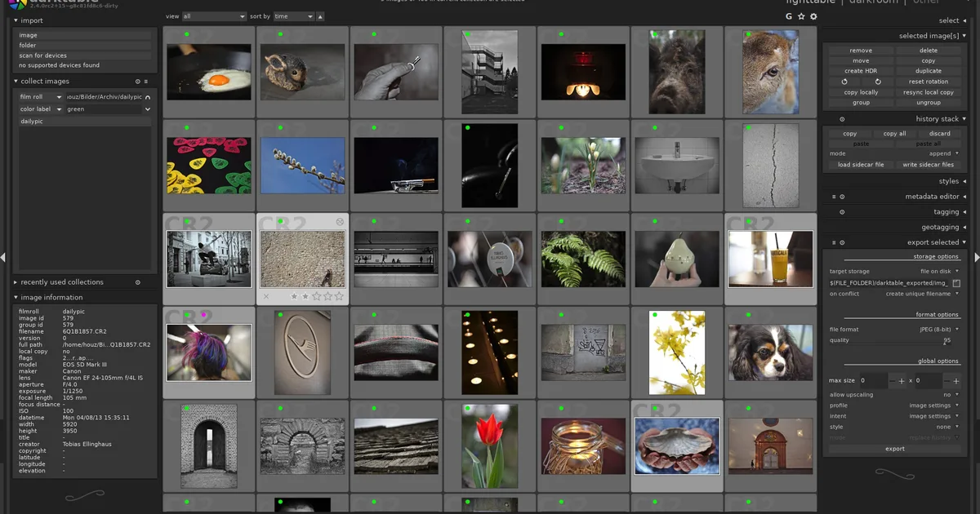
Task: Reset recently used collections module
Action: tap(137, 282)
